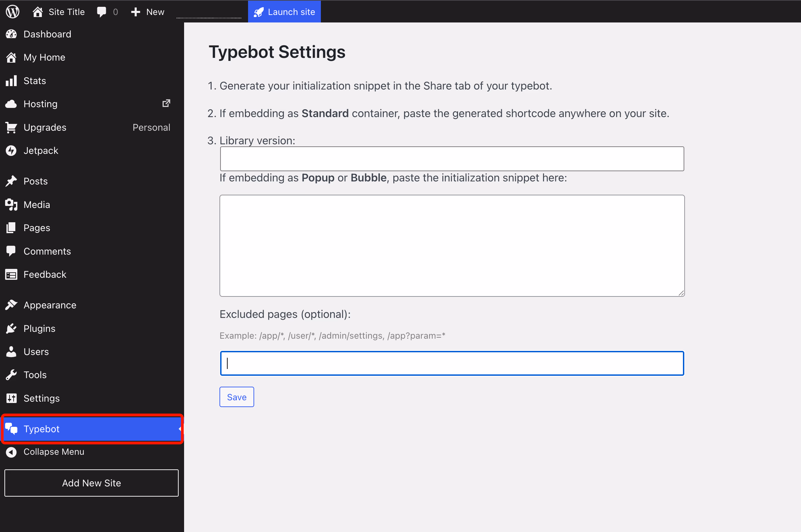Open the Site Title menu
Screen dimensions: 801x532
[x=59, y=12]
